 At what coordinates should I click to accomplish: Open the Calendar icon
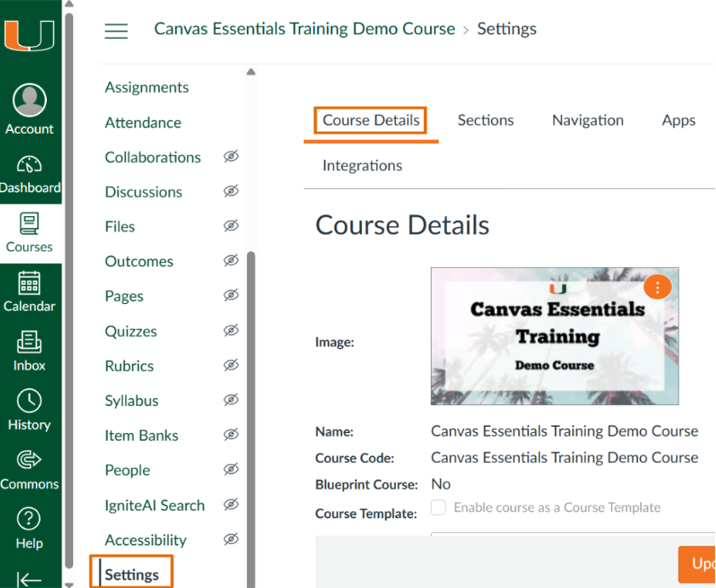tap(29, 283)
